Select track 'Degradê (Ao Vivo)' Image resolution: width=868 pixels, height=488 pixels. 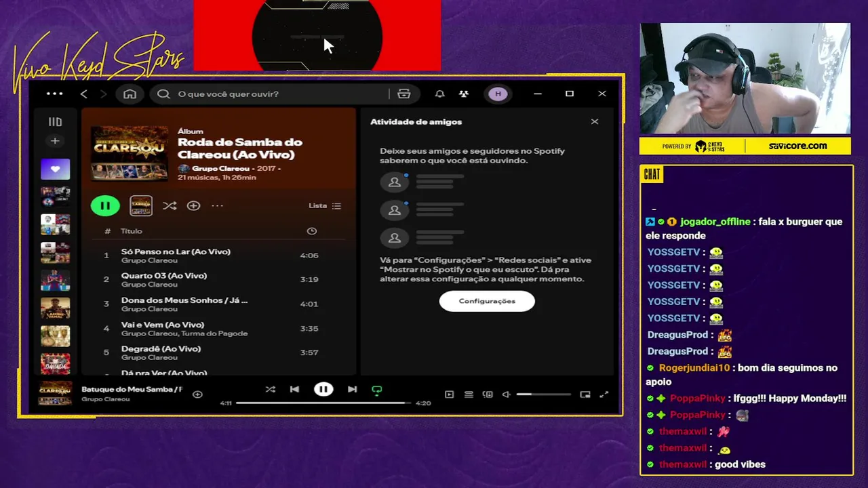161,349
